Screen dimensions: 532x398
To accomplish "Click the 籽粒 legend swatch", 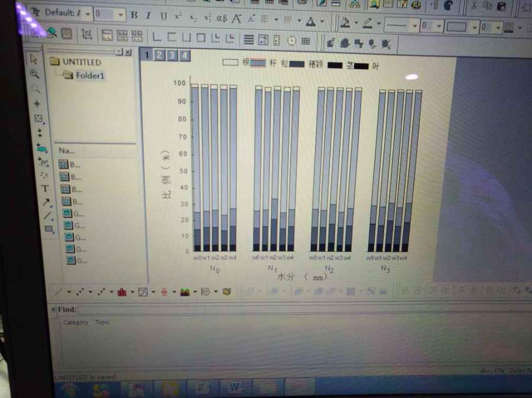I will 258,63.
